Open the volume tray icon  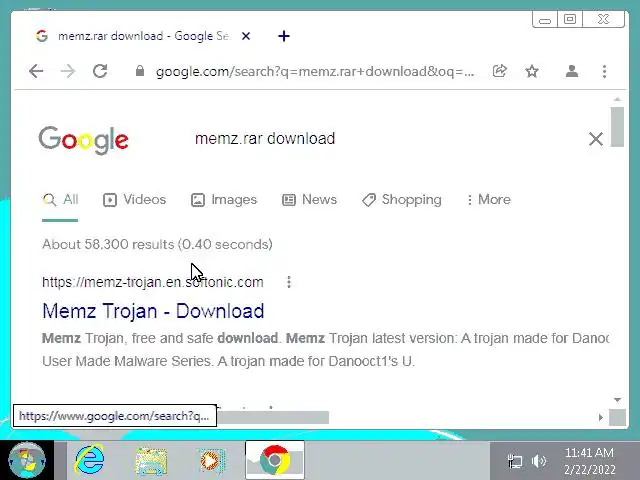(x=539, y=461)
